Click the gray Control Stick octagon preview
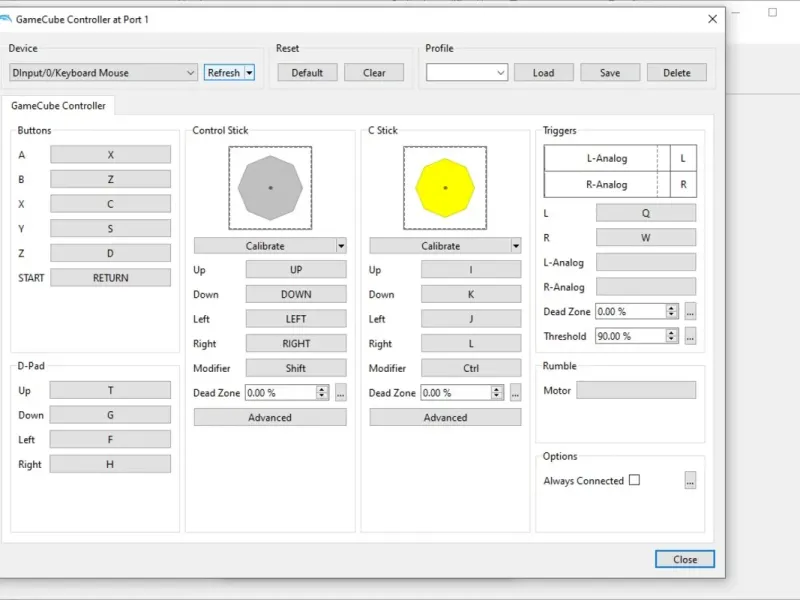800x600 pixels. tap(270, 188)
